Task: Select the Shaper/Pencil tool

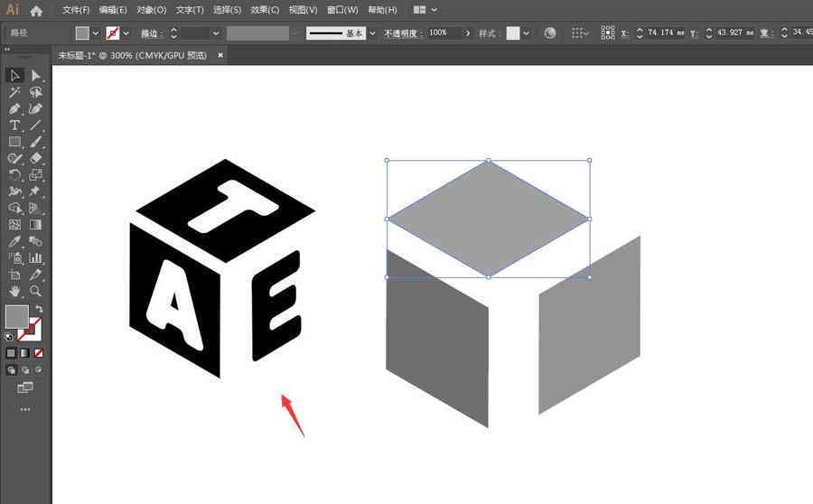Action: pos(14,159)
